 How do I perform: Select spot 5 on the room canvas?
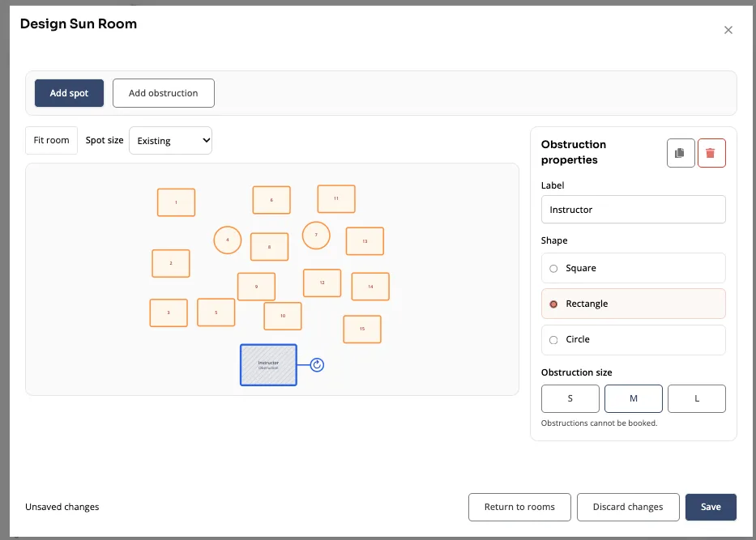pos(216,313)
